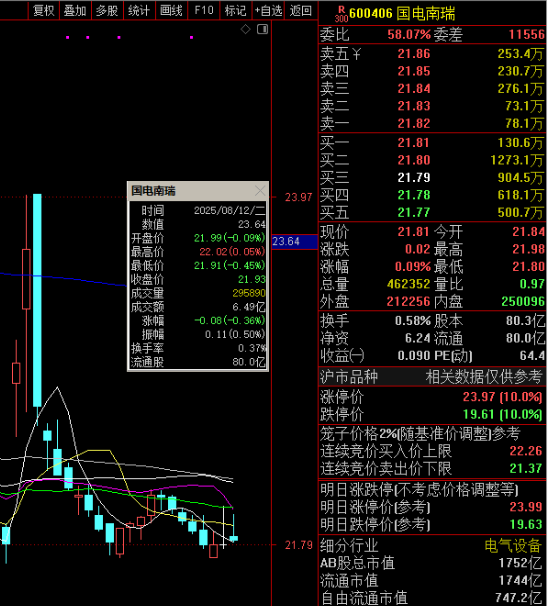Open the 统计 statistics tool
The height and width of the screenshot is (606, 548).
(x=139, y=10)
